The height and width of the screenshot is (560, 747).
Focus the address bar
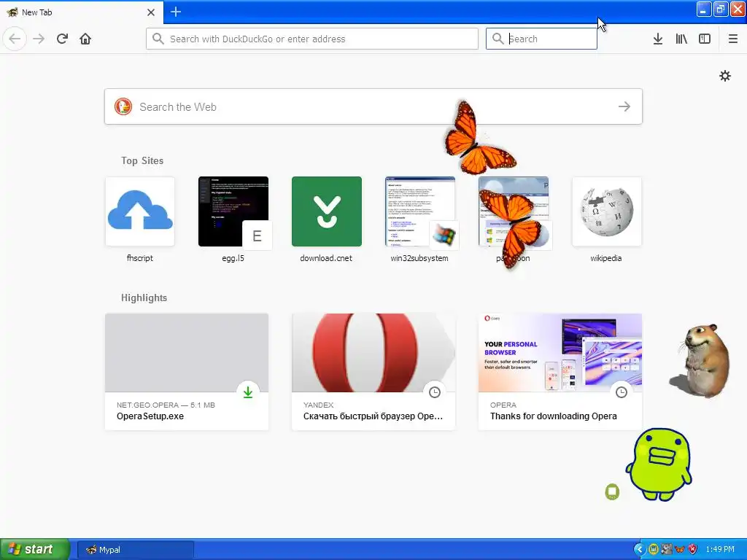click(x=312, y=39)
